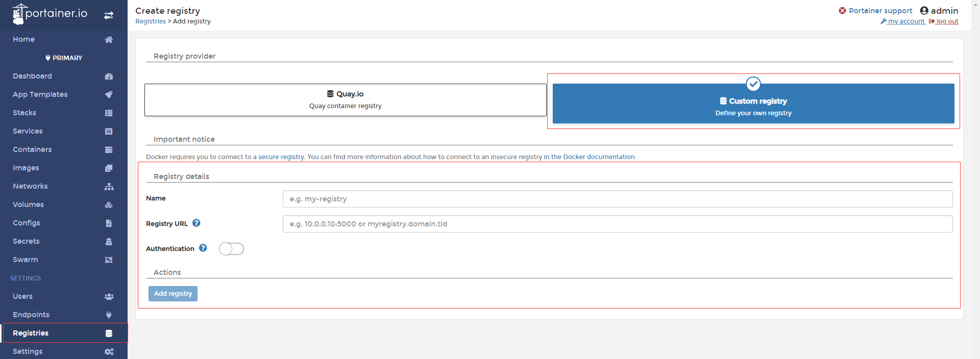
Task: Click the Registries database icon
Action: (x=109, y=333)
